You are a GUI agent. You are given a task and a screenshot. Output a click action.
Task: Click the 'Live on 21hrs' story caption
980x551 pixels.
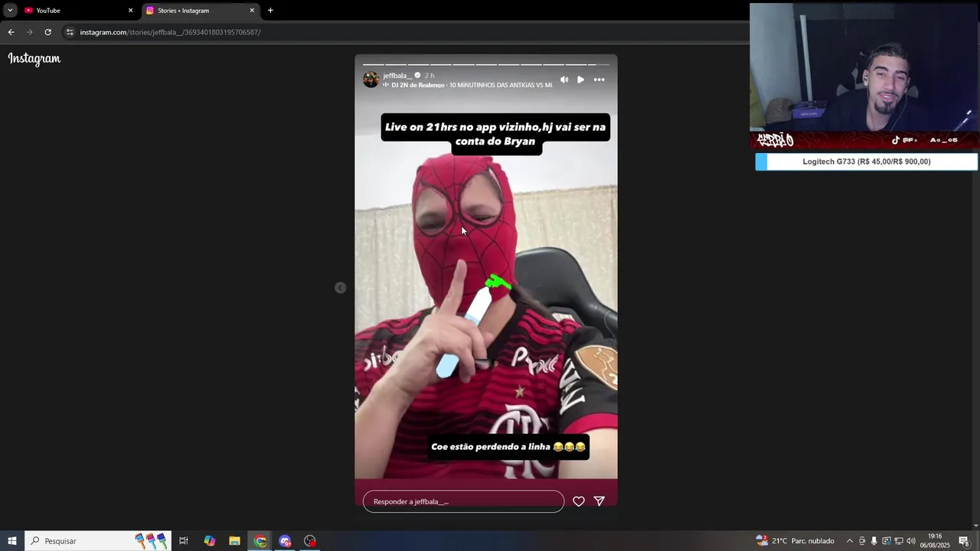click(x=495, y=134)
